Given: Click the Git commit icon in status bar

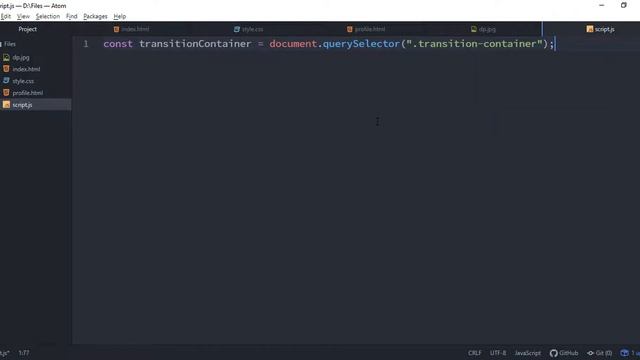Looking at the screenshot, I should click(590, 353).
